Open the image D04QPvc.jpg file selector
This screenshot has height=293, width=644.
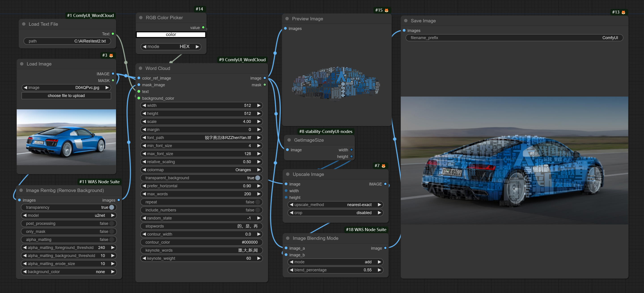coord(66,87)
